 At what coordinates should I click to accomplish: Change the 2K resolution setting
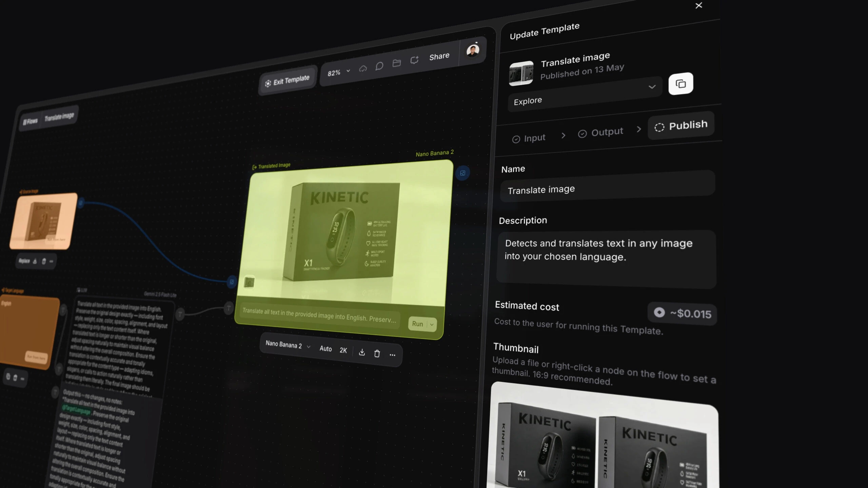tap(343, 350)
